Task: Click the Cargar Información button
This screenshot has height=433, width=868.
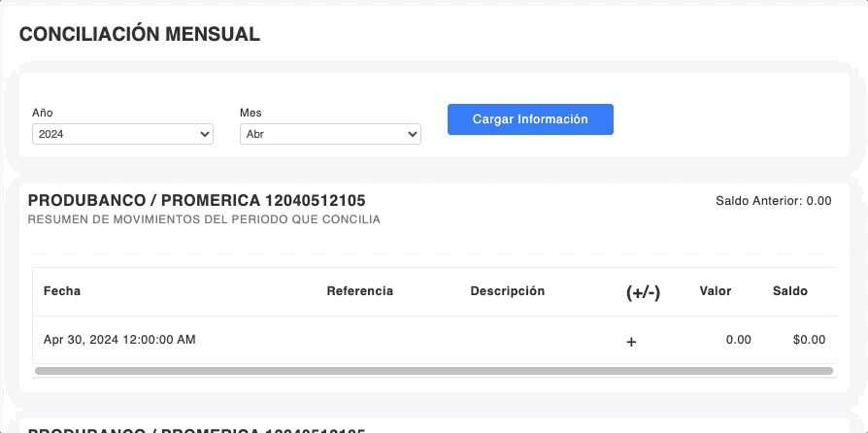Action: point(530,119)
